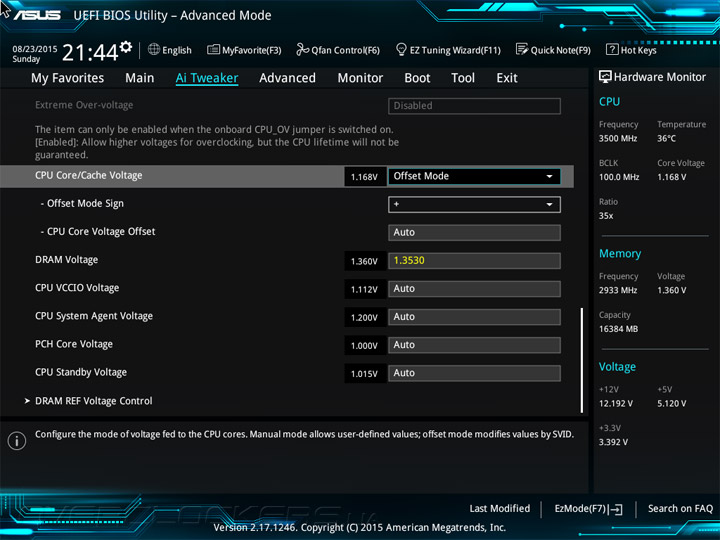Viewport: 720px width, 540px height.
Task: View Last Modified changes
Action: tap(500, 508)
